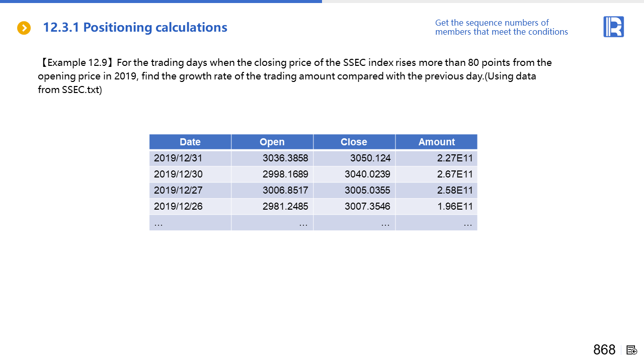Click the blue slide progress bar at top
Image resolution: width=644 pixels, height=362 pixels.
161,2
